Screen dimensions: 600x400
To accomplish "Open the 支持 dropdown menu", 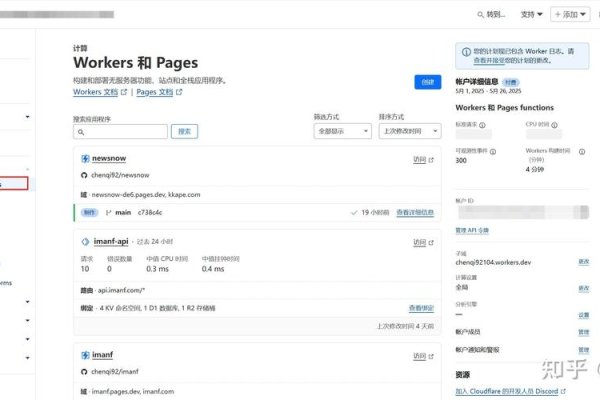I will (532, 15).
